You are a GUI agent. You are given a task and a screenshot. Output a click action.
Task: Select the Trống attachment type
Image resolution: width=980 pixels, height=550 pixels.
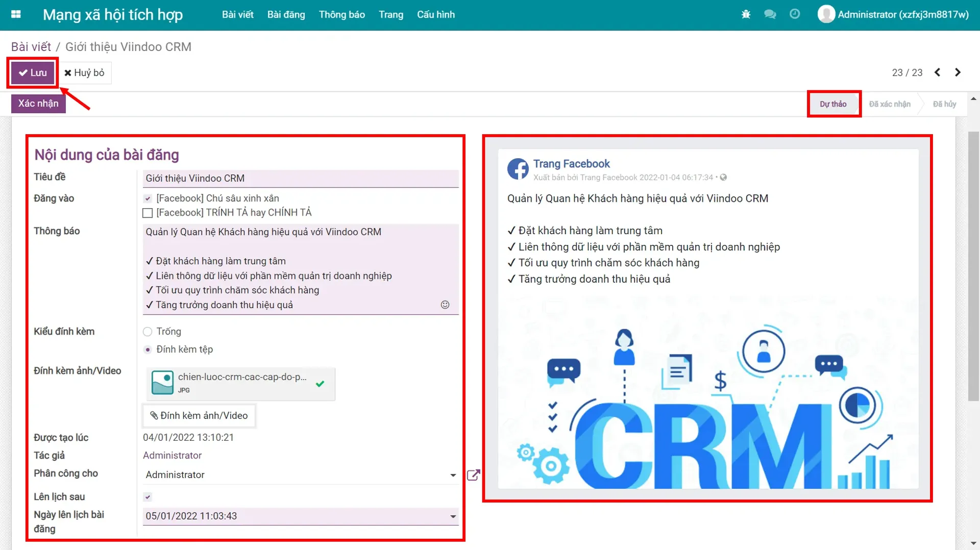(148, 332)
